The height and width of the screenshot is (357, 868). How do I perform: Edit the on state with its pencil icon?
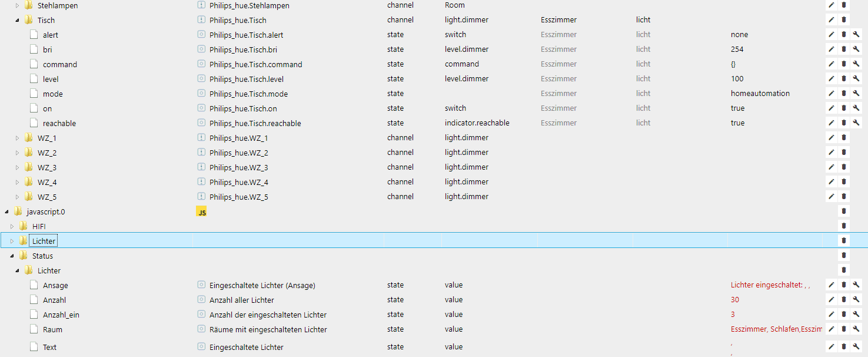(832, 108)
